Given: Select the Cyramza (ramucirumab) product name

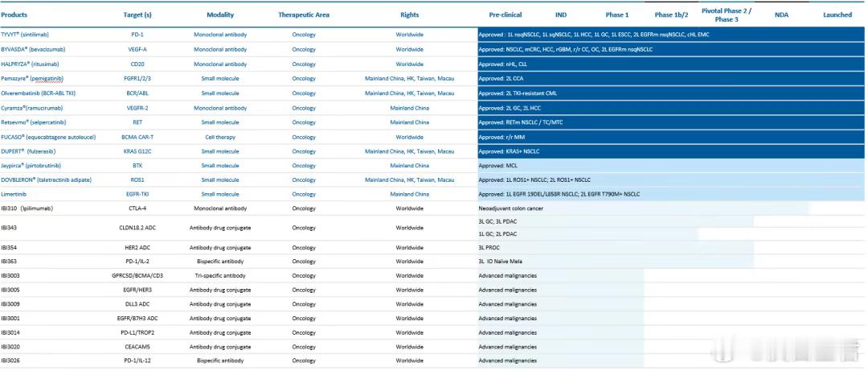Looking at the screenshot, I should (33, 108).
